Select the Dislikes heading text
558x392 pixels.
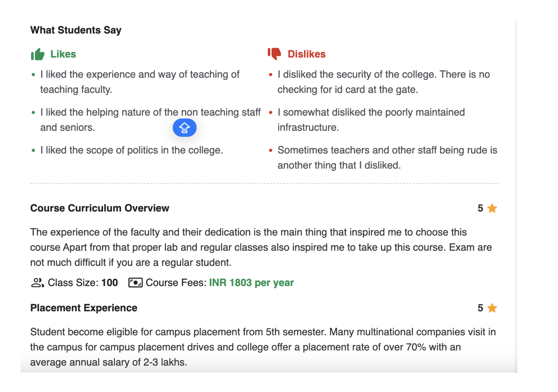(x=306, y=54)
